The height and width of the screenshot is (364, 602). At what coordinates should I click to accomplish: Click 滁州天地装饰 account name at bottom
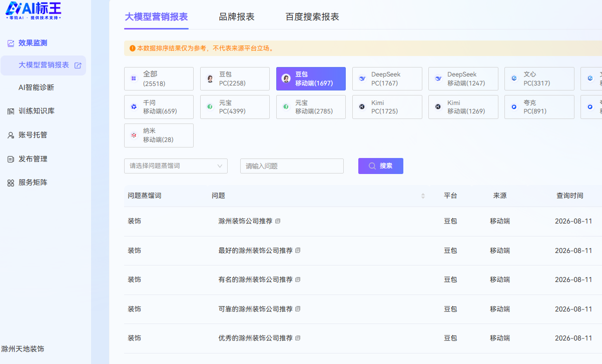pos(23,349)
